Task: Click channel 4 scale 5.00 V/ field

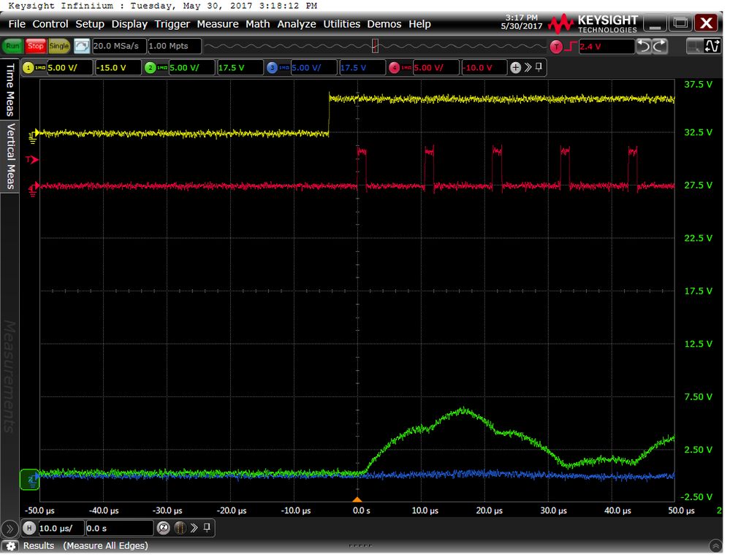Action: tap(436, 68)
